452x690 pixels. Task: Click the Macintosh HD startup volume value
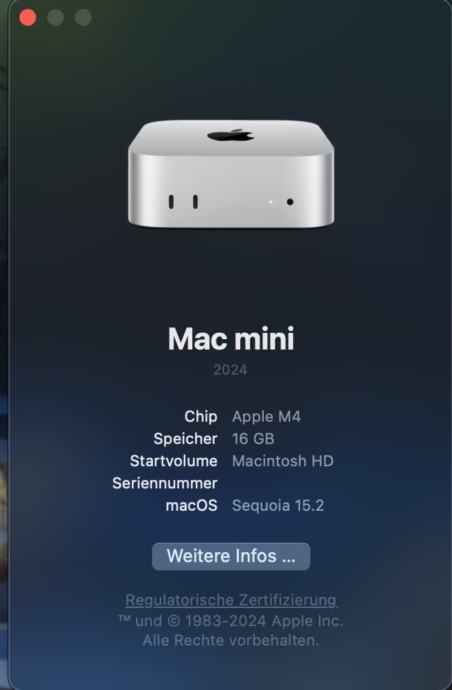coord(283,461)
